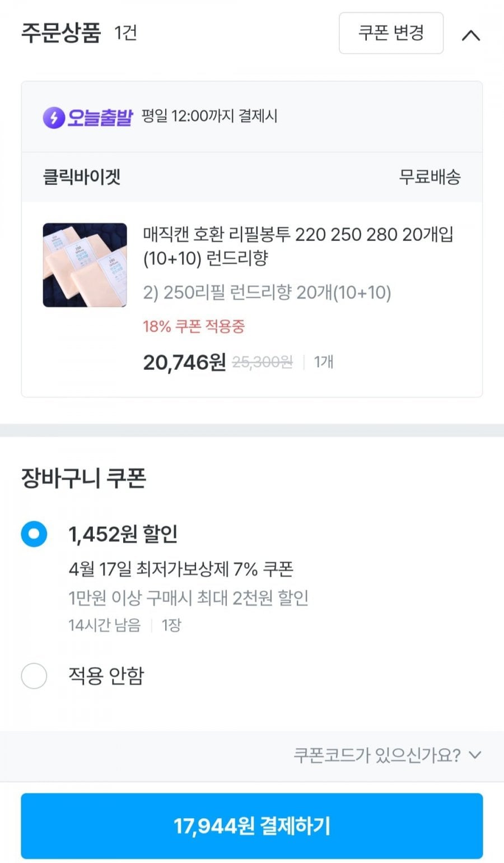Click the 18% 쿠폰 적용중 notice
Screen dimensions: 504x863
[x=194, y=326]
